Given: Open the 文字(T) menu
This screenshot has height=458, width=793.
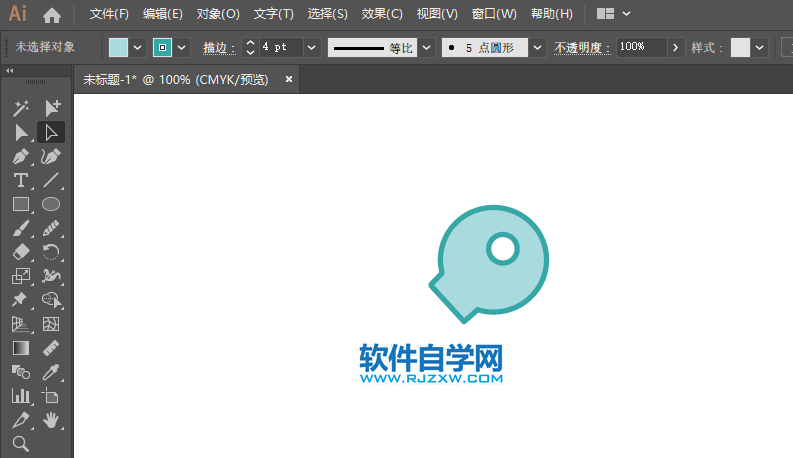Looking at the screenshot, I should [x=274, y=14].
